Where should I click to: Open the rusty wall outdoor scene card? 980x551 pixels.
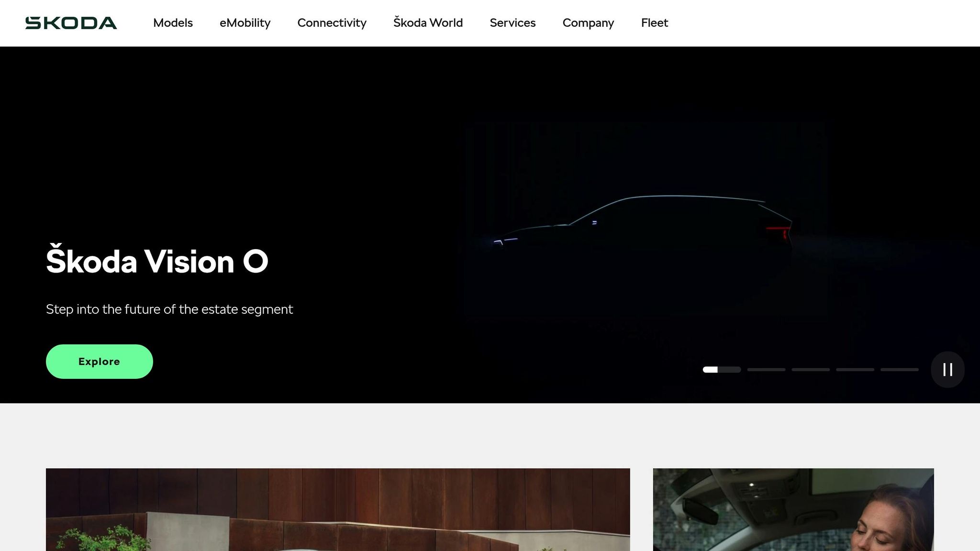pyautogui.click(x=338, y=509)
